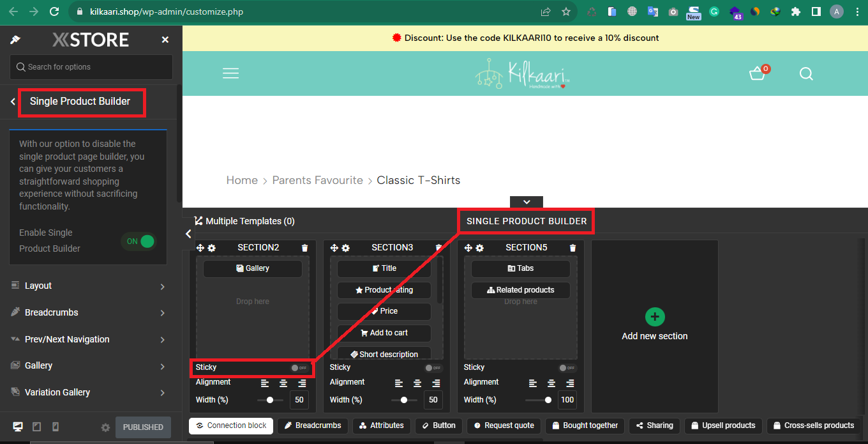Select the Bought together element
868x444 pixels.
(x=585, y=425)
